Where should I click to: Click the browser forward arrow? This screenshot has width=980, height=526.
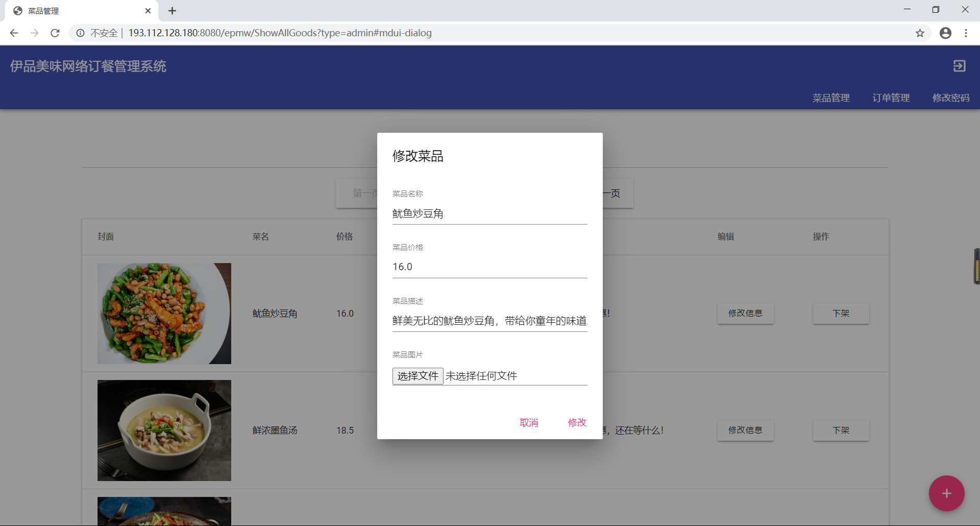tap(34, 33)
